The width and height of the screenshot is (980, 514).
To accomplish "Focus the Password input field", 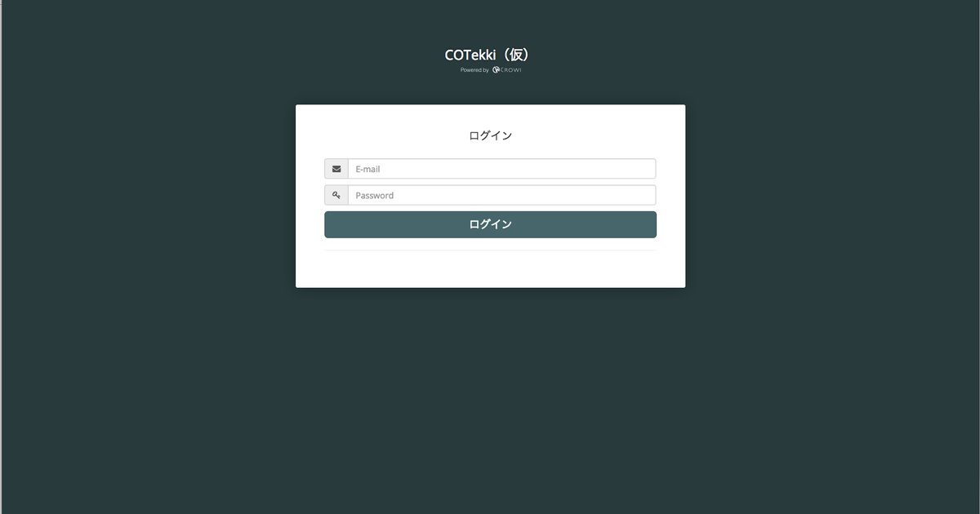I will (x=501, y=195).
